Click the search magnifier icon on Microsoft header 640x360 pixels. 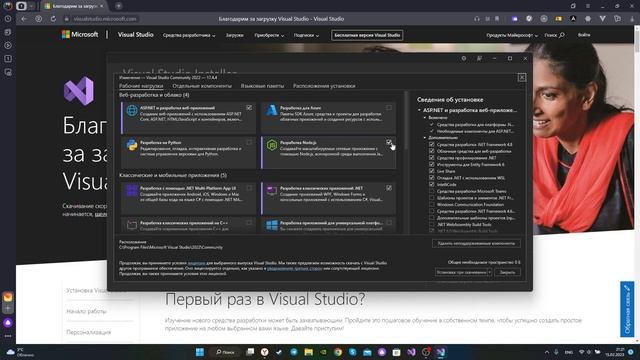(562, 35)
